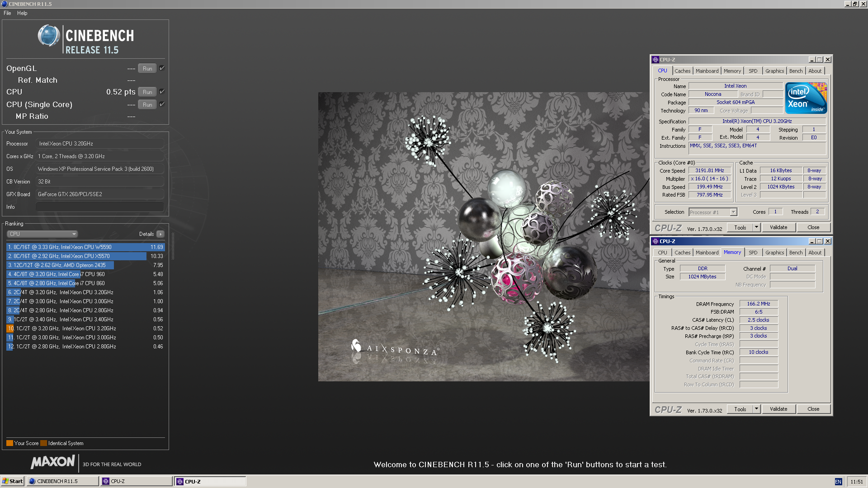
Task: Click Tools button in upper CPU-Z
Action: (x=740, y=228)
